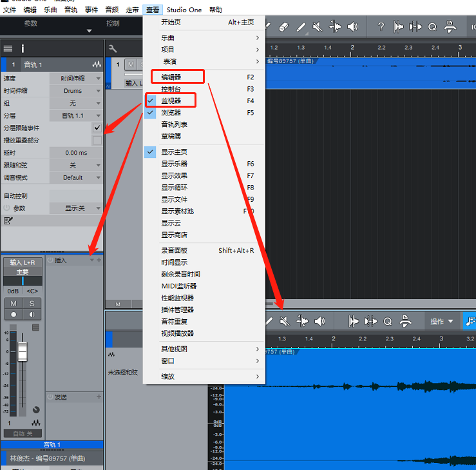
Task: Toggle 监视器 in the 查看 menu
Action: pos(204,101)
